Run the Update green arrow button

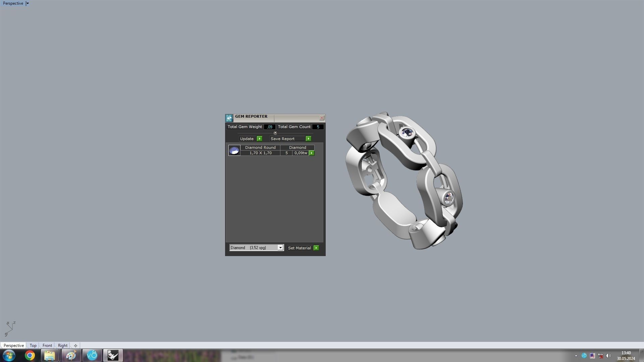pos(259,139)
